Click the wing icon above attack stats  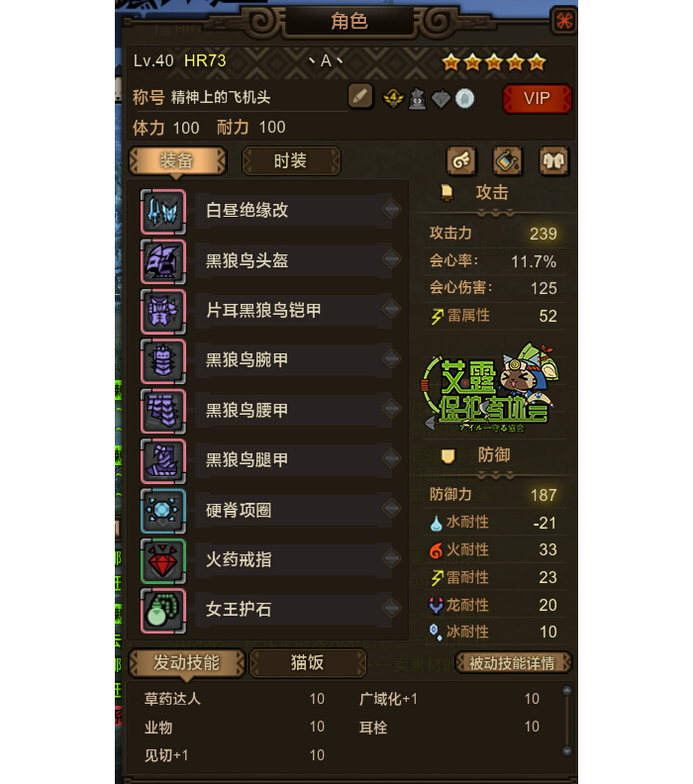(461, 161)
